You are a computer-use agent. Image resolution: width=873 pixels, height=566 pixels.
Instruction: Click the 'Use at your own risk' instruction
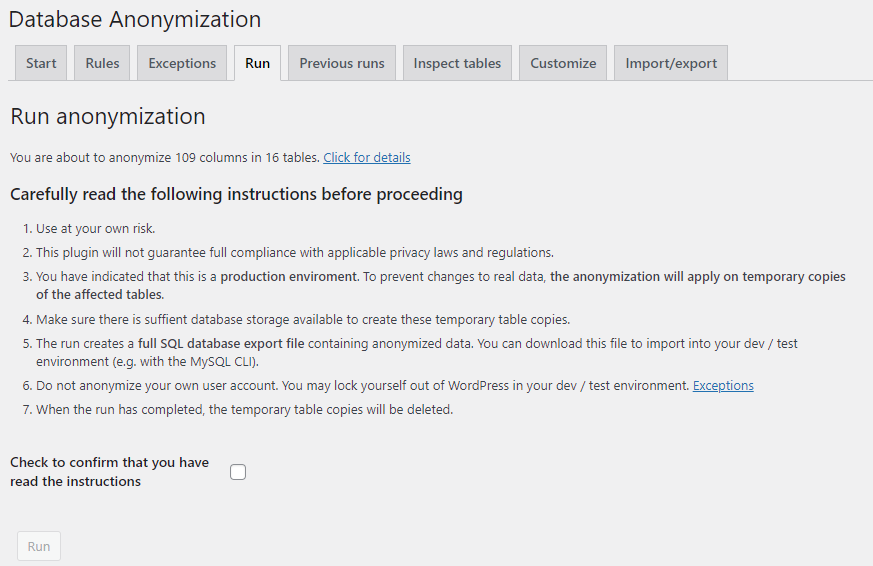pos(96,229)
